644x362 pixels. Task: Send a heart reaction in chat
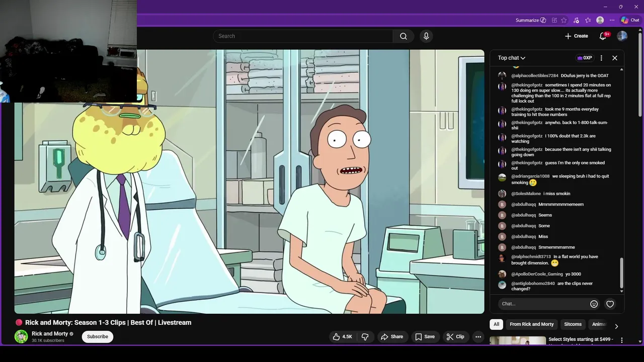coord(610,304)
